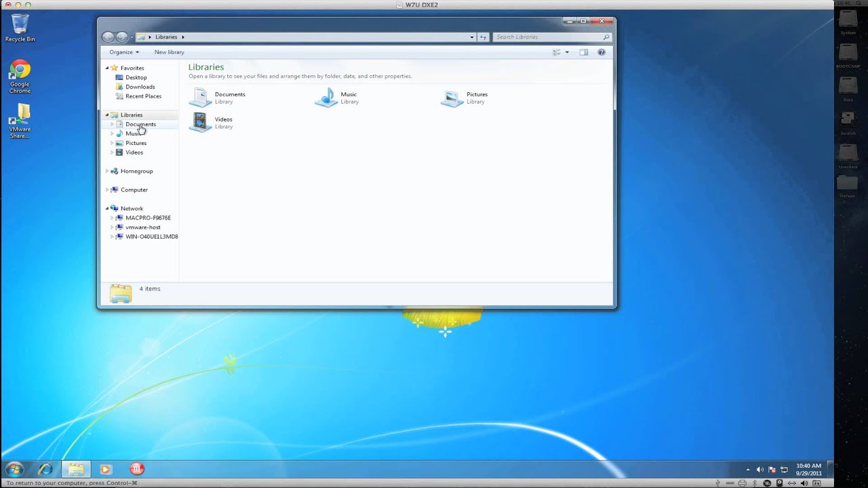
Task: Select the Music library tile in content area
Action: pyautogui.click(x=337, y=98)
